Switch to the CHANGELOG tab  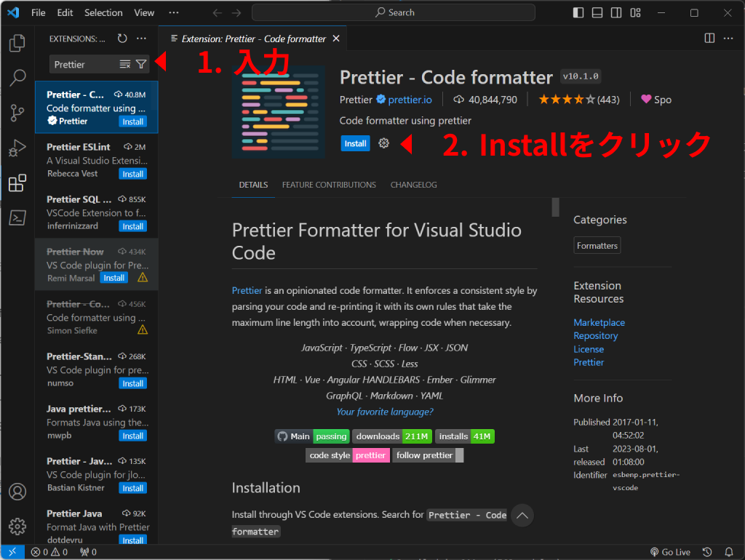[x=413, y=185]
